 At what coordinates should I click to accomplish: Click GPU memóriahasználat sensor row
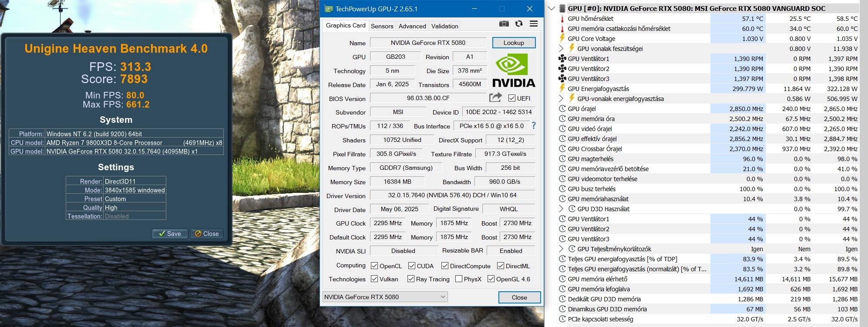(708, 199)
